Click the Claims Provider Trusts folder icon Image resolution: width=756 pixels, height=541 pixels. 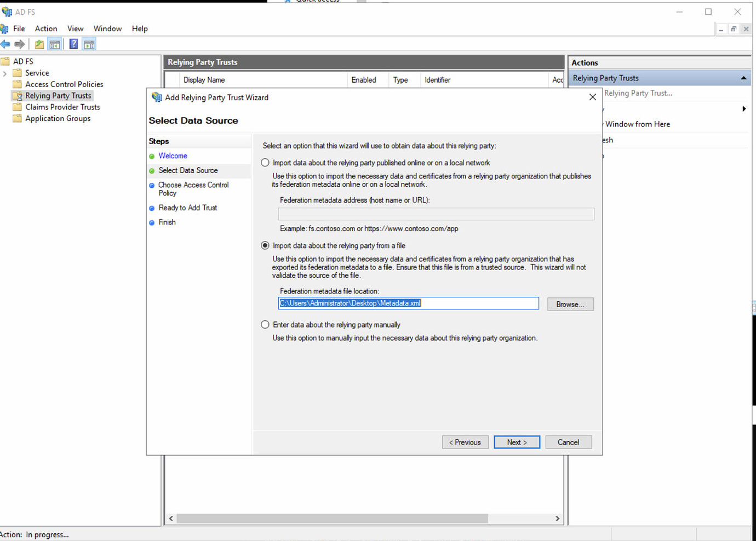click(x=17, y=107)
